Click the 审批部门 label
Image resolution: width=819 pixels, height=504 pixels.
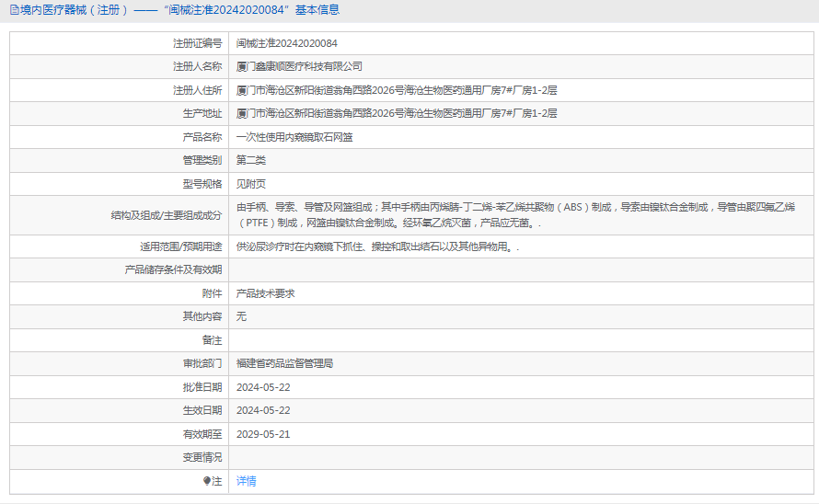coord(202,363)
